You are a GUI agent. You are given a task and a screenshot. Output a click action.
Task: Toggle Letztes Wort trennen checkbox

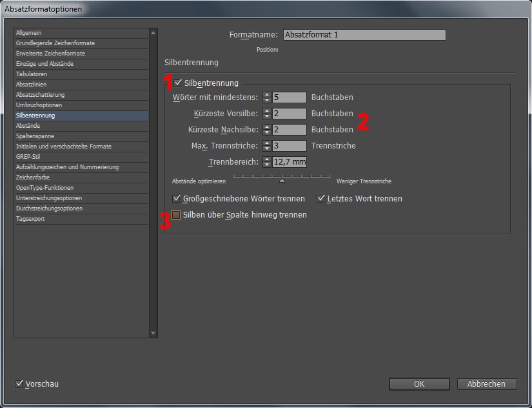(x=321, y=199)
